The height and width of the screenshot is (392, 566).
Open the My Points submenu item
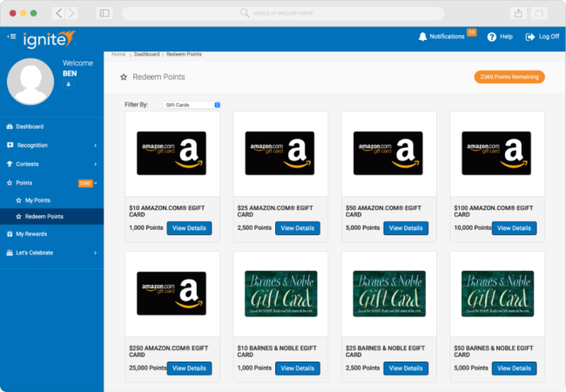click(51, 200)
